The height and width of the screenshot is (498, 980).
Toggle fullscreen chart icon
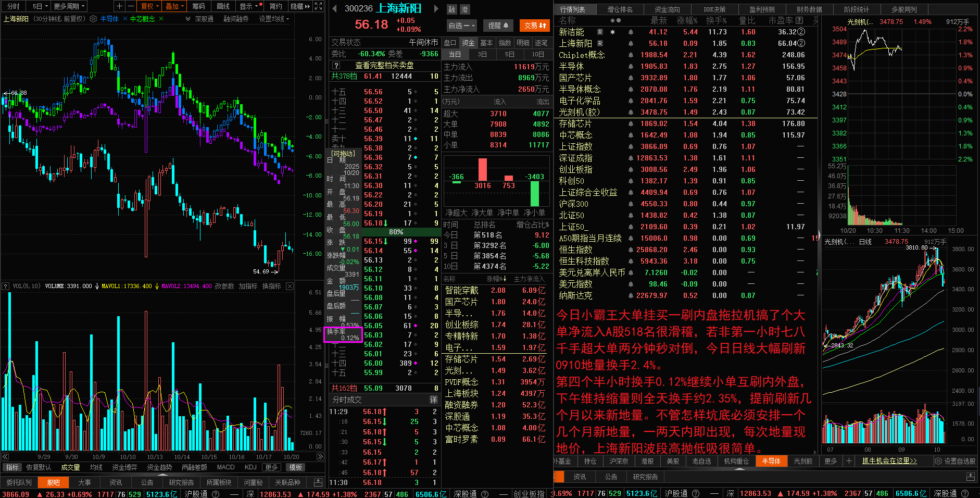tap(319, 6)
